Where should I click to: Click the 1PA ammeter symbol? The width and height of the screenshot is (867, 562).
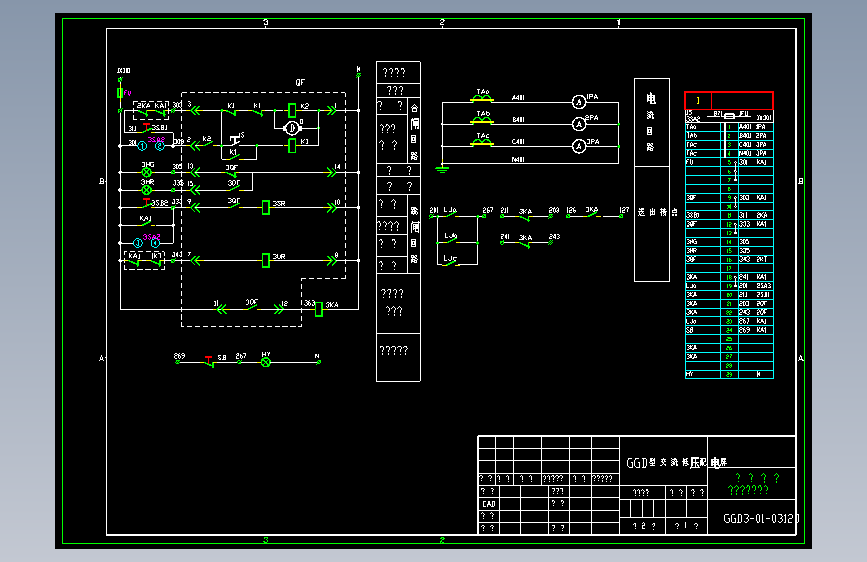click(578, 102)
